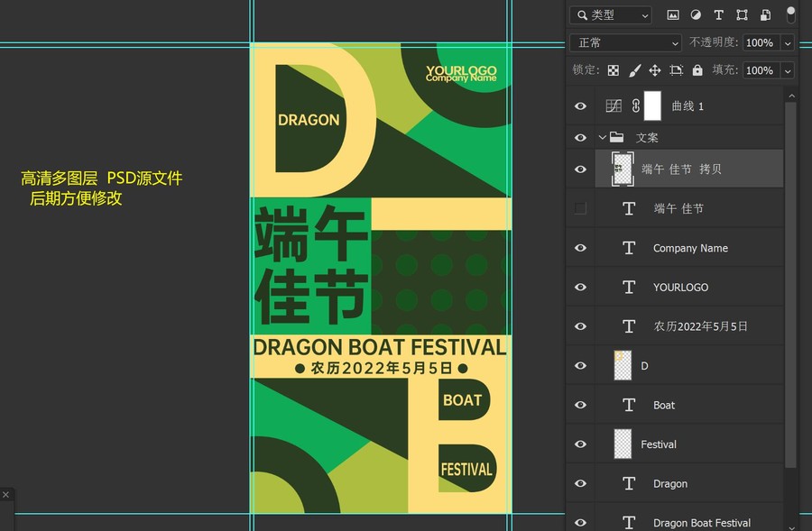Click the T icon of 端午 佳节 layer
The height and width of the screenshot is (531, 812).
(x=629, y=208)
